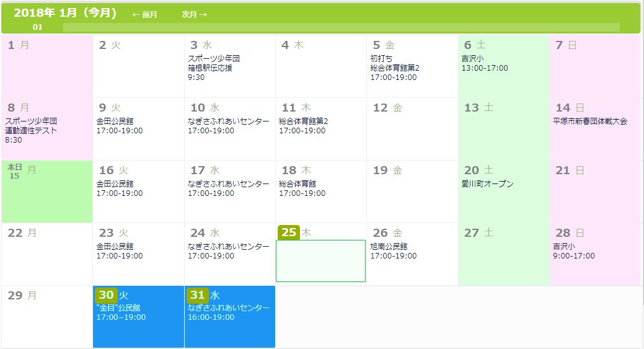Select the highlighted day 25 badge

[289, 232]
